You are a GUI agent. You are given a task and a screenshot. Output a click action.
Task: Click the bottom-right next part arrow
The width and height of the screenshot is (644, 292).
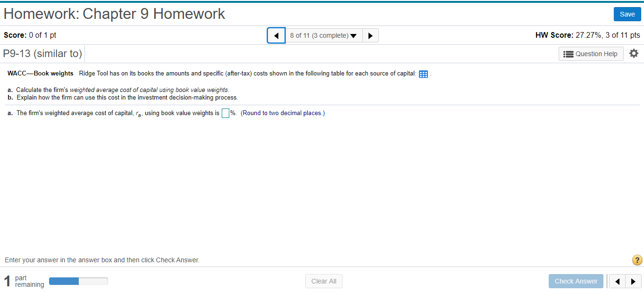coord(634,281)
